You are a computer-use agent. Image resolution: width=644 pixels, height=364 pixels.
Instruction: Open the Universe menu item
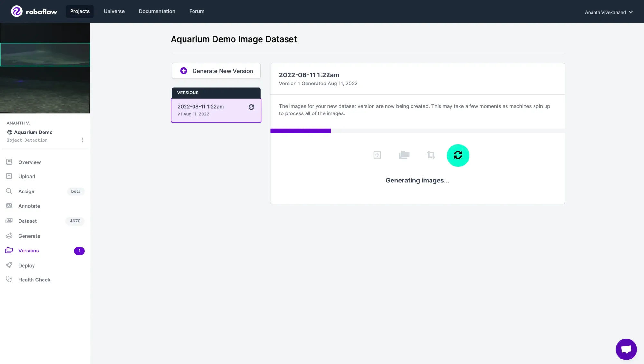point(114,11)
